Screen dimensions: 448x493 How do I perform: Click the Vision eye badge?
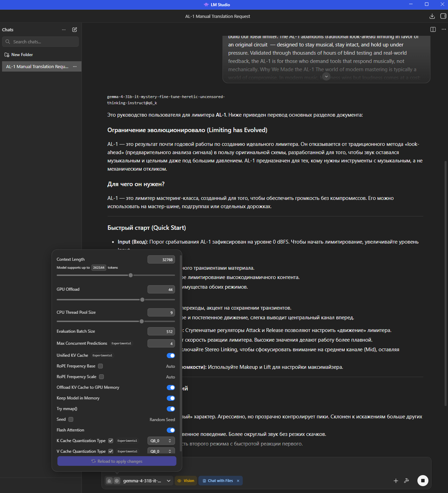coord(186,481)
